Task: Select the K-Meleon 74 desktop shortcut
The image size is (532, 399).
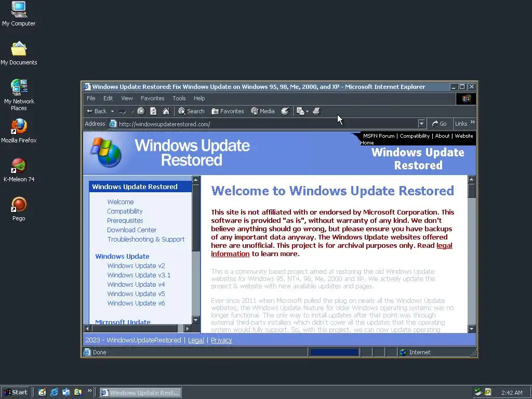Action: point(19,170)
